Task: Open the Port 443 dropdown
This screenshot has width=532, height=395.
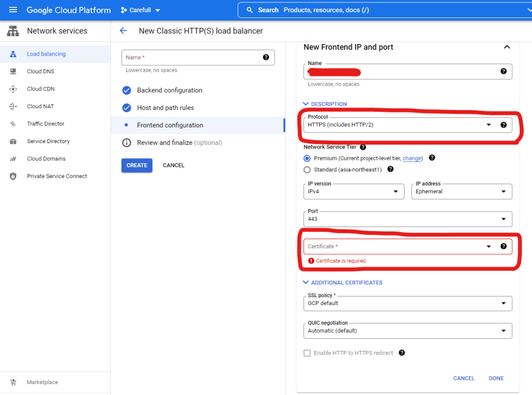Action: (407, 219)
